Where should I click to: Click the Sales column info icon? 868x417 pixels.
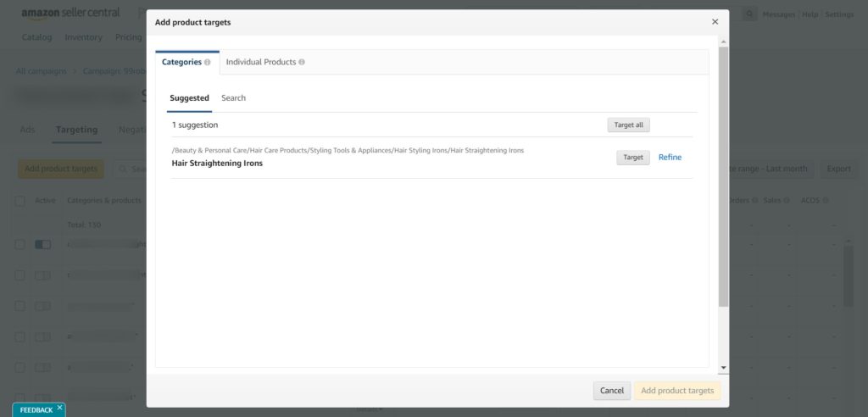click(786, 201)
